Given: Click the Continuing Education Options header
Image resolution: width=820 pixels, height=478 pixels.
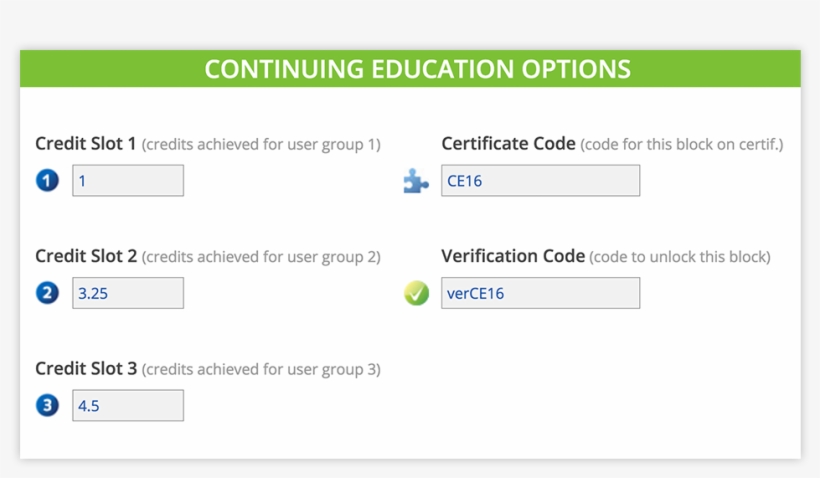Looking at the screenshot, I should tap(417, 69).
